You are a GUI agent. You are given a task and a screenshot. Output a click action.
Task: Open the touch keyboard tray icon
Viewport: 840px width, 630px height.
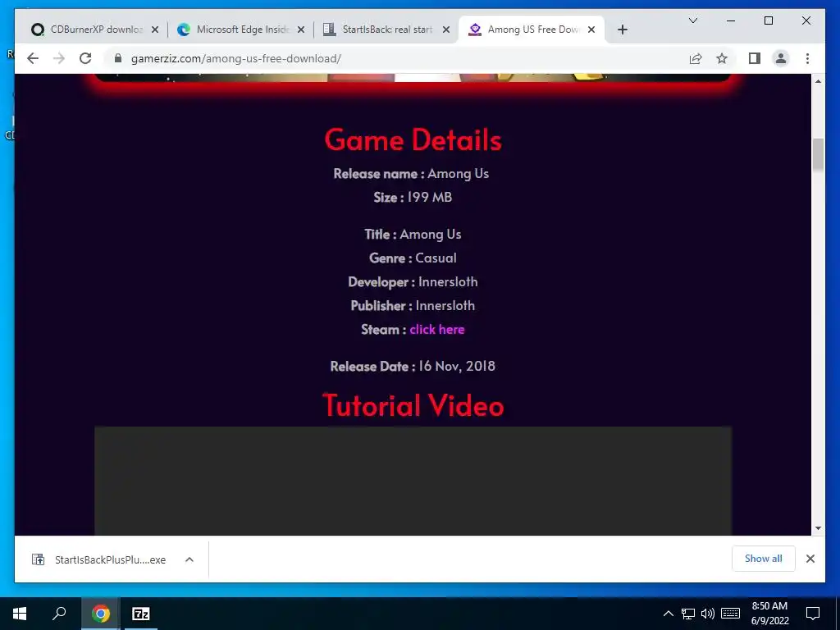(730, 614)
